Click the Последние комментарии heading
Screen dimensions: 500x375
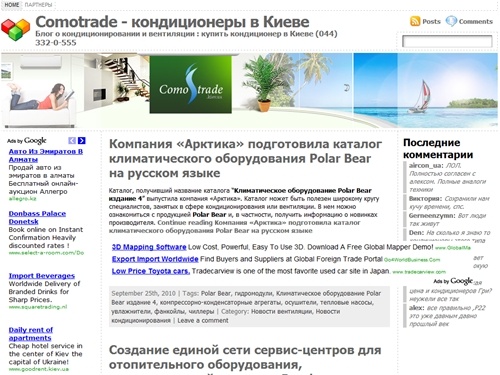click(x=438, y=149)
